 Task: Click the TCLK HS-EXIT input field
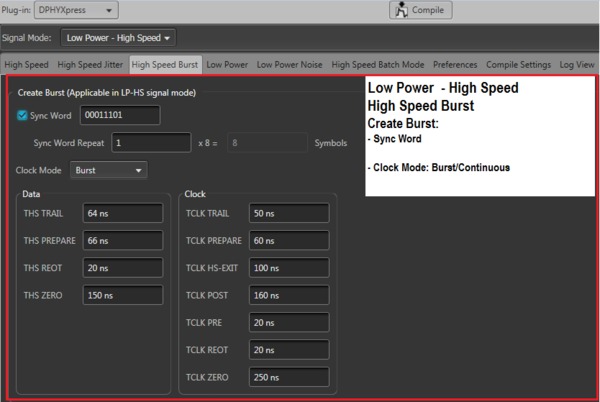(288, 268)
